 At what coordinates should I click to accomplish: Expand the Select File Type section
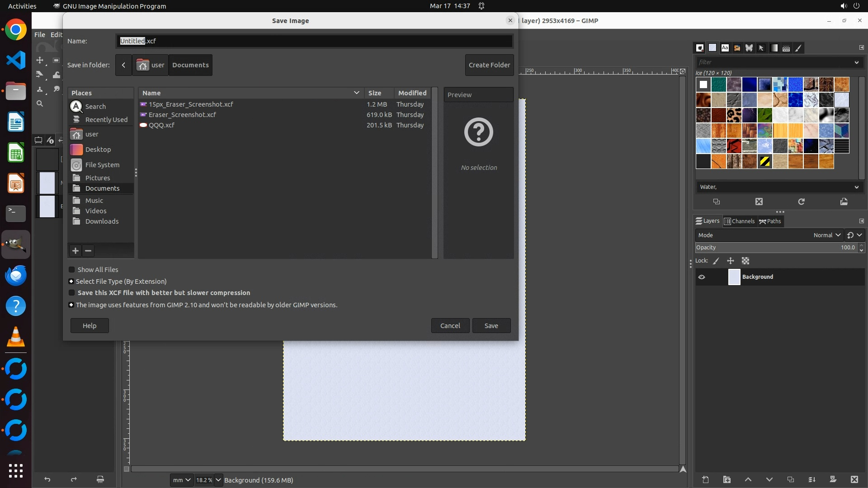coord(71,282)
